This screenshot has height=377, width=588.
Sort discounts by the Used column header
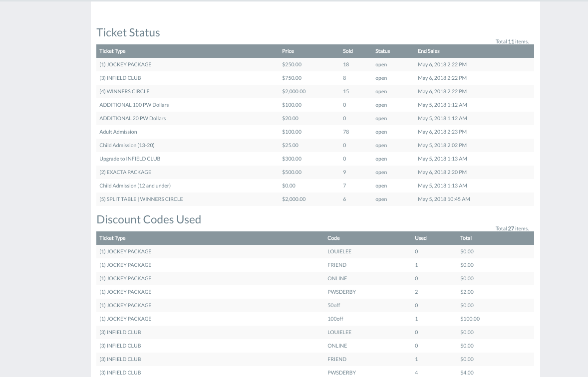coord(420,238)
